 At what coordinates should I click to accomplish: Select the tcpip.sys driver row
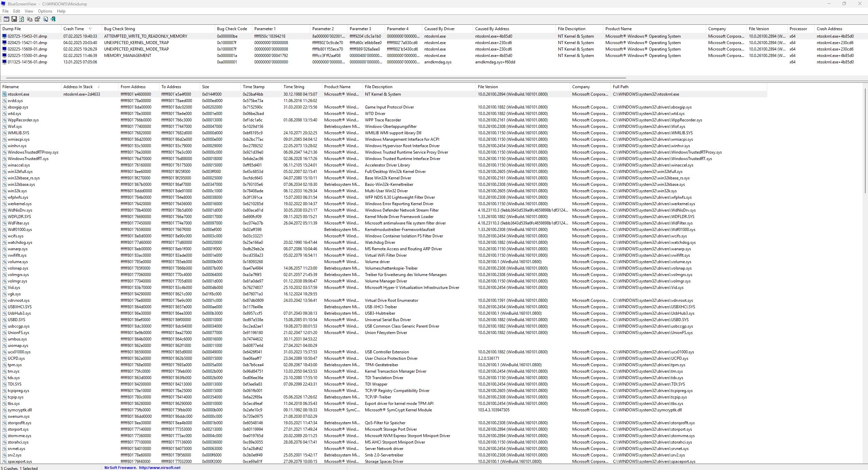(x=16, y=397)
